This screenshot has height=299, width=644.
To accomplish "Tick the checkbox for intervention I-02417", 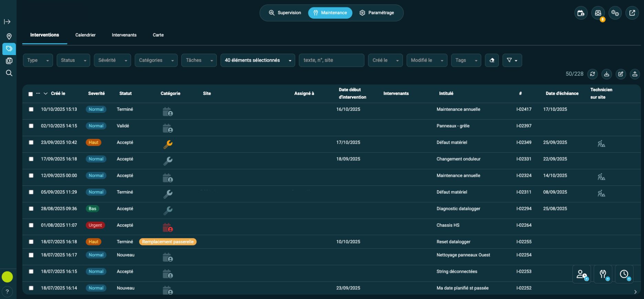I will point(31,109).
